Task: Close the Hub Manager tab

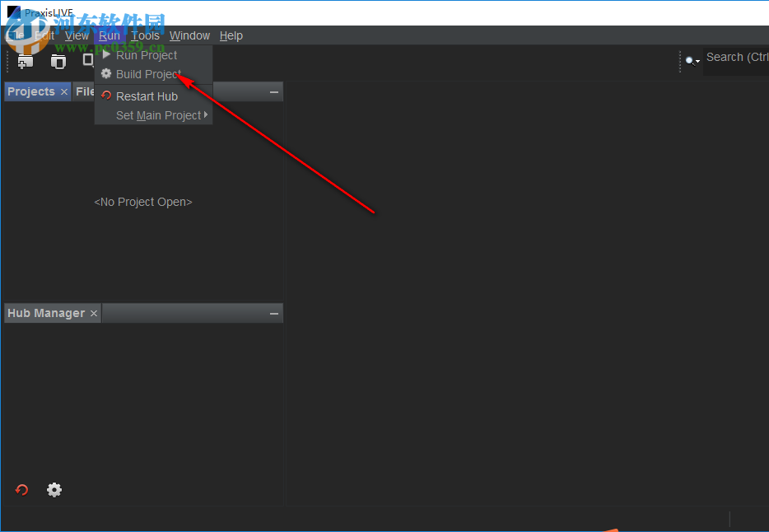Action: pyautogui.click(x=94, y=313)
